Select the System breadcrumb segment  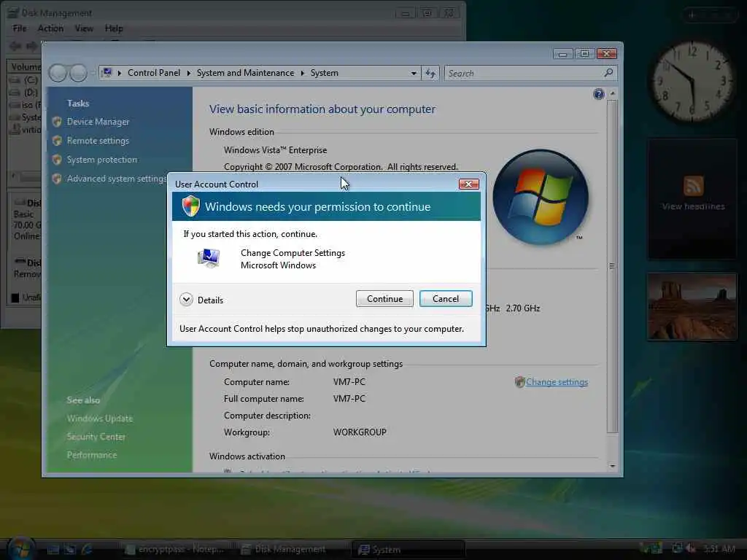pyautogui.click(x=325, y=73)
